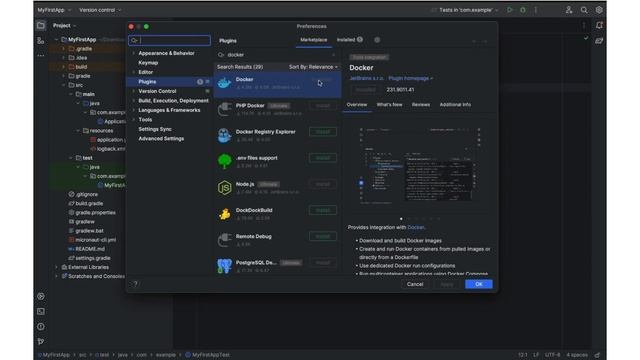Select README.md in the project tree
The image size is (640, 360).
[x=90, y=249]
